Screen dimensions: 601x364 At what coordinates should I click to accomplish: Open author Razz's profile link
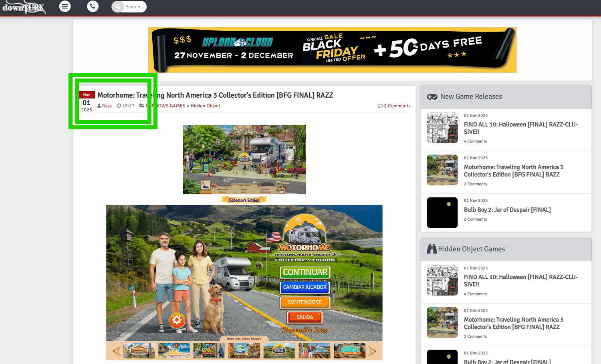click(x=107, y=106)
